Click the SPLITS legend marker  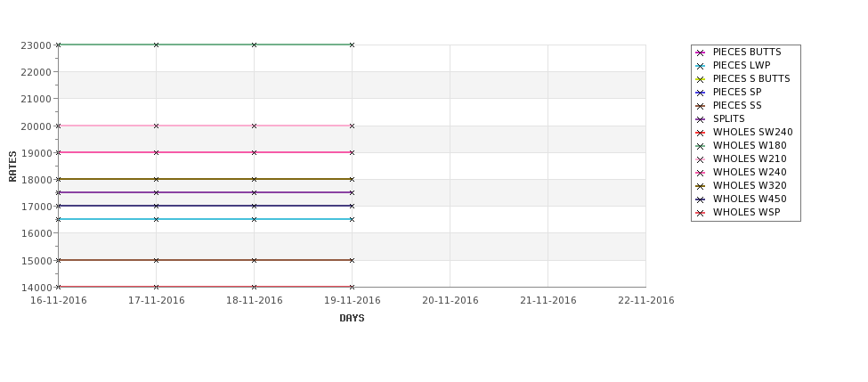(701, 119)
